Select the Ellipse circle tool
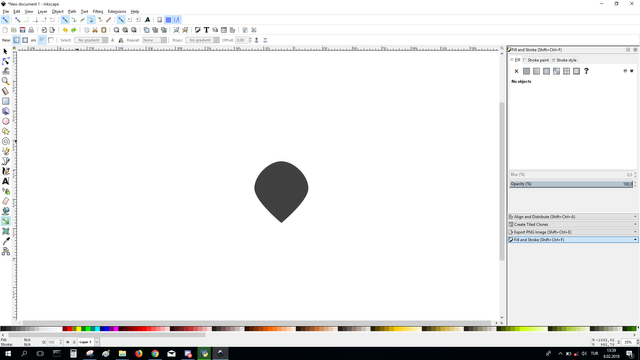This screenshot has height=360, width=640. click(x=5, y=121)
